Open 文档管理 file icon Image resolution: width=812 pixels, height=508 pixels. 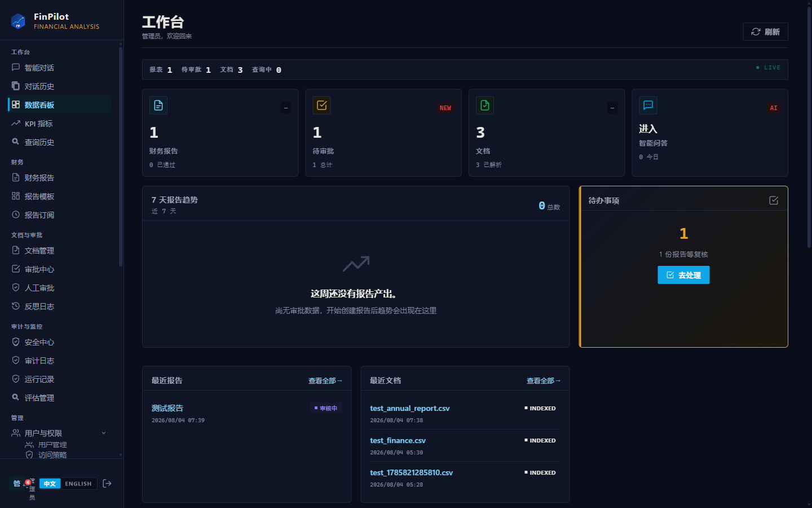pyautogui.click(x=16, y=250)
